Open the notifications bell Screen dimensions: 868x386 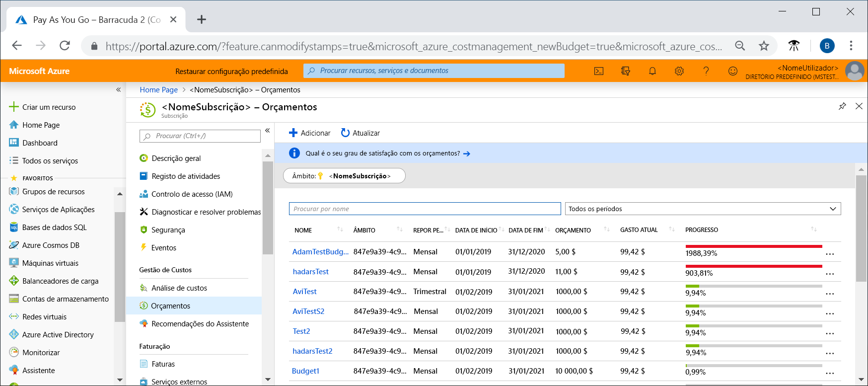coord(652,71)
